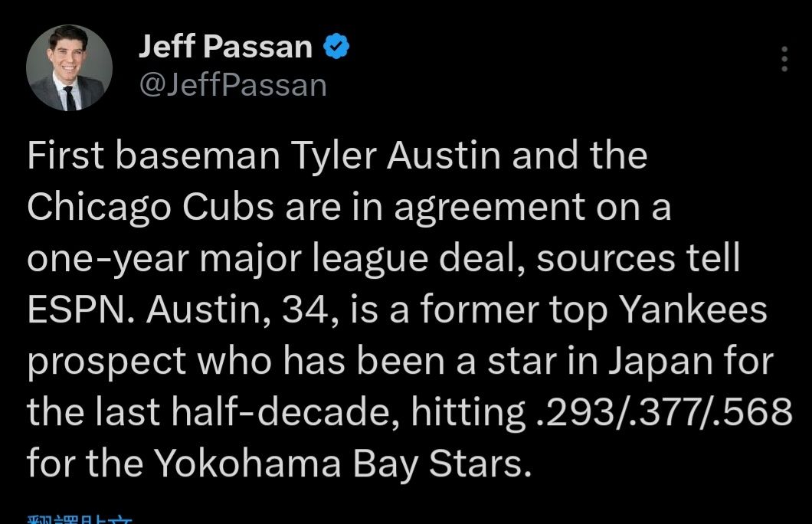The image size is (812, 524).
Task: Click the word "ESPN" in tweet
Action: click(79, 310)
